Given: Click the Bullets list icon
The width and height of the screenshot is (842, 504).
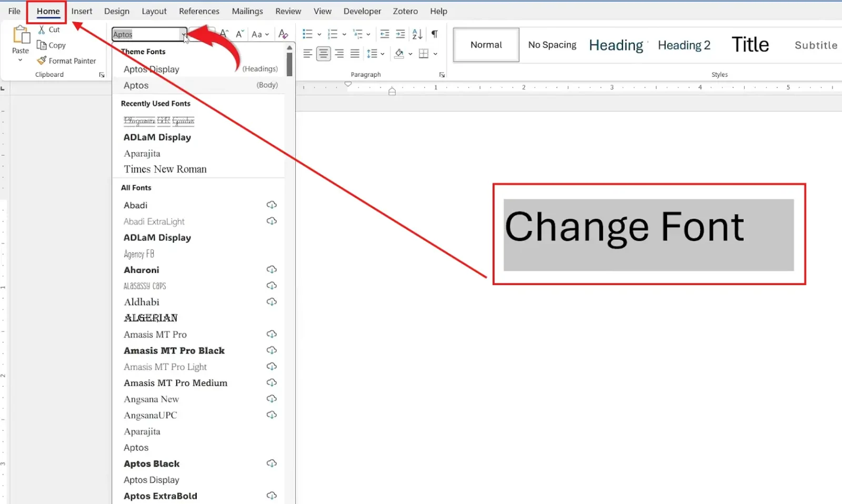Looking at the screenshot, I should [308, 34].
